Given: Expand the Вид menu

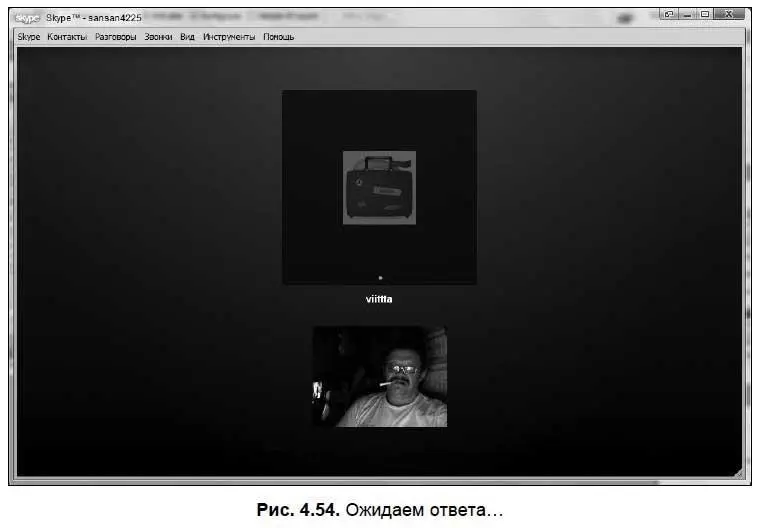Looking at the screenshot, I should pos(187,37).
